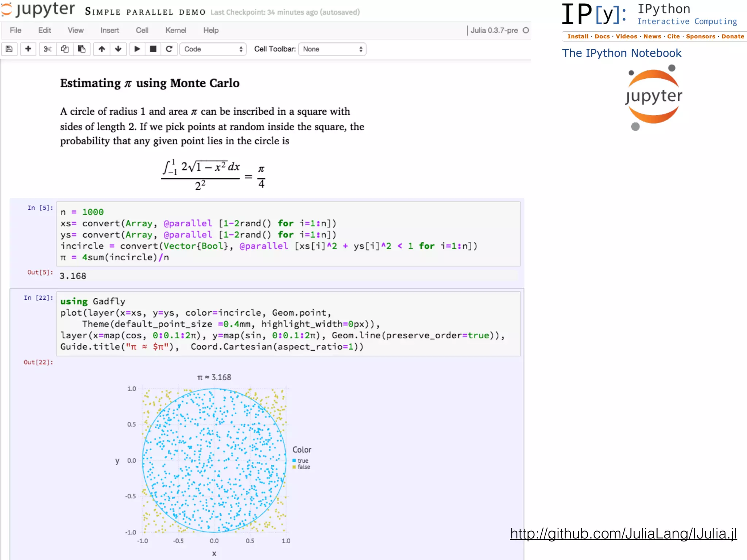Open the Insert menu

point(110,30)
